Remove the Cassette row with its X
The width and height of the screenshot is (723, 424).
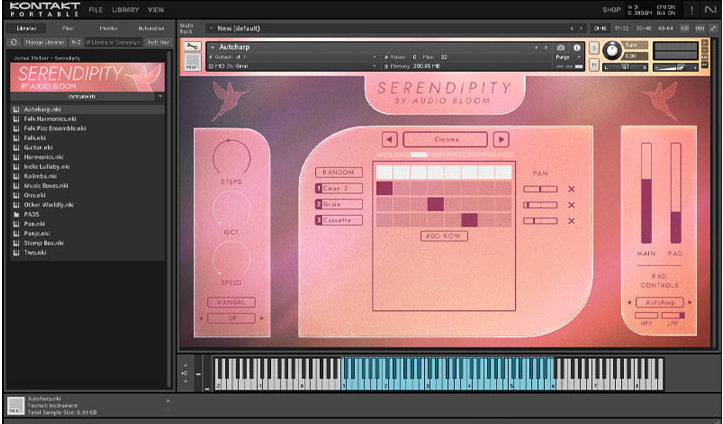pyautogui.click(x=572, y=220)
